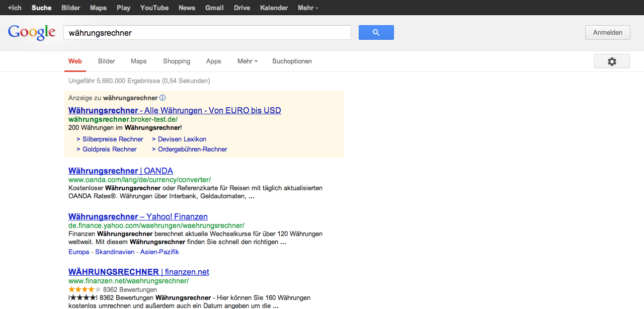Click the Goldpreis Rechner sitelink
Image resolution: width=644 pixels, height=309 pixels.
(x=110, y=149)
